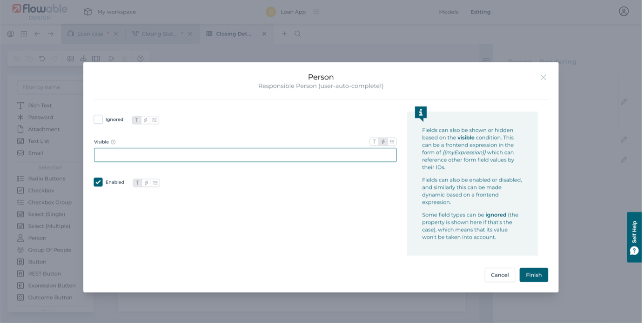
Task: Go to the Models menu item
Action: pos(449,12)
